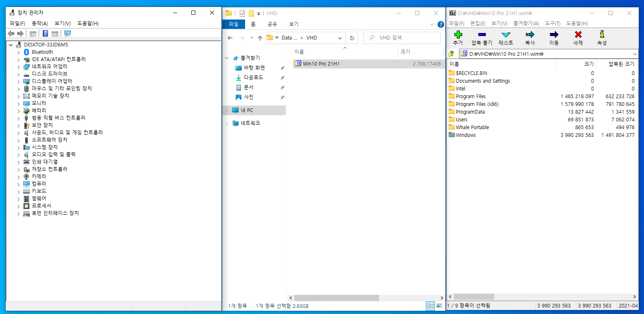The image size is (644, 314).
Task: Open 7-Zip 편집(E) menu
Action: click(x=478, y=23)
